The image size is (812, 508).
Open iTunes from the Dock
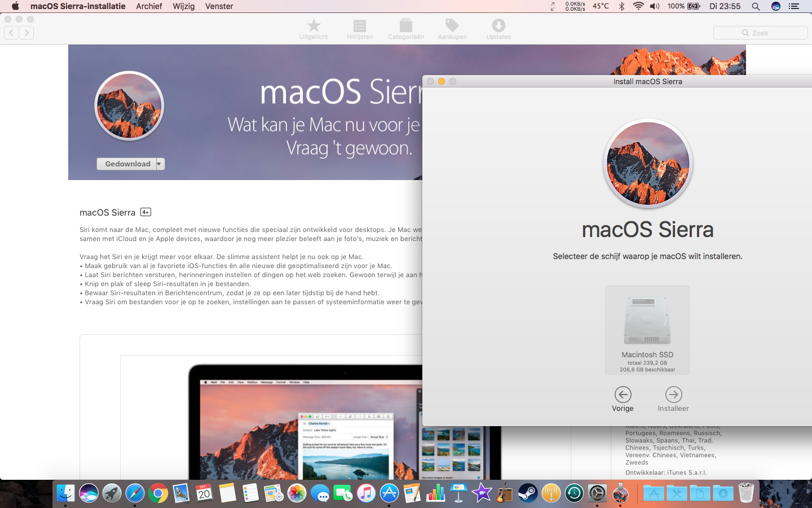366,493
